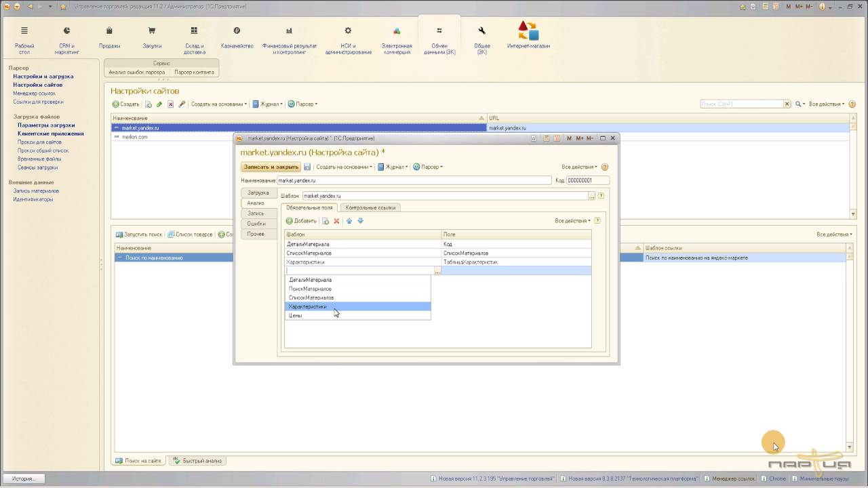Open the Шаблон selection ellipsis button
868x488 pixels.
592,196
